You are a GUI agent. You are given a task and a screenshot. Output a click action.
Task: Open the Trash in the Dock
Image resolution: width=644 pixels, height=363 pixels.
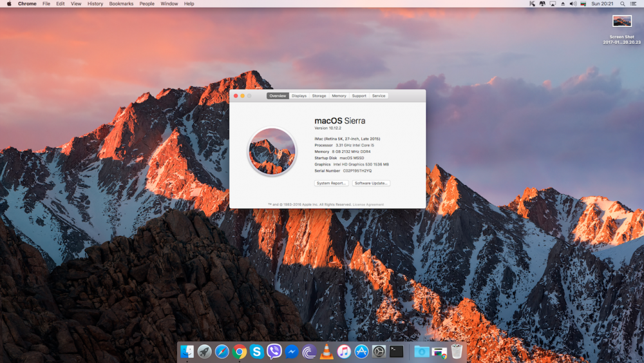pyautogui.click(x=457, y=351)
